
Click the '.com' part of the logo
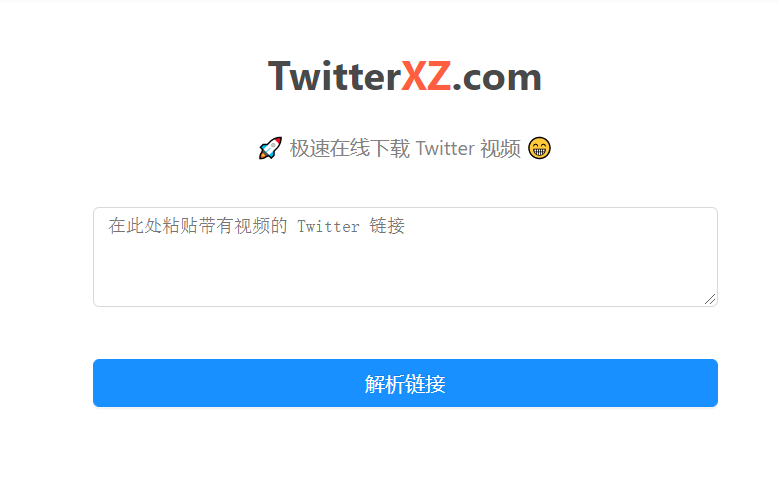pos(497,78)
